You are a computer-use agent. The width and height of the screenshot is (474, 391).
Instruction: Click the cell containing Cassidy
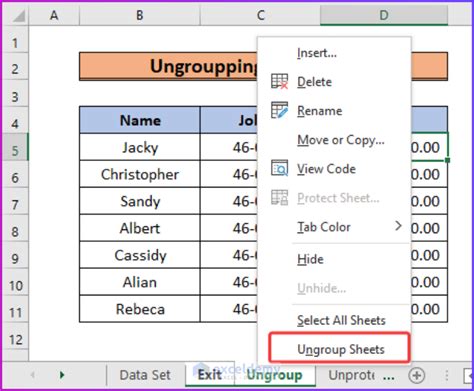click(140, 255)
